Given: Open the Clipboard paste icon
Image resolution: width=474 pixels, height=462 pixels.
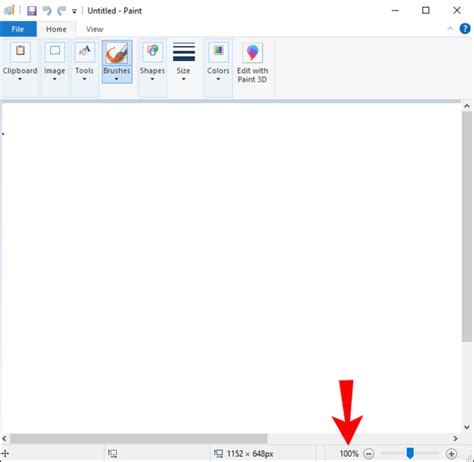Looking at the screenshot, I should [x=20, y=52].
